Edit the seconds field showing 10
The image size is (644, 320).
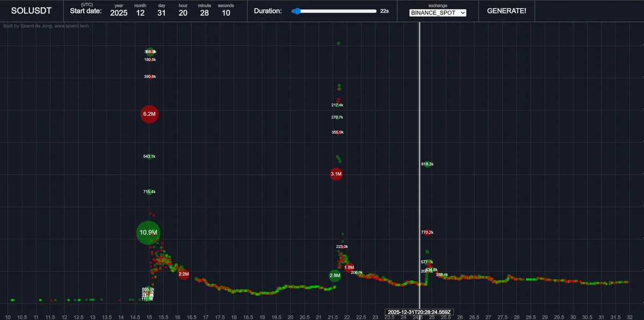coord(226,13)
